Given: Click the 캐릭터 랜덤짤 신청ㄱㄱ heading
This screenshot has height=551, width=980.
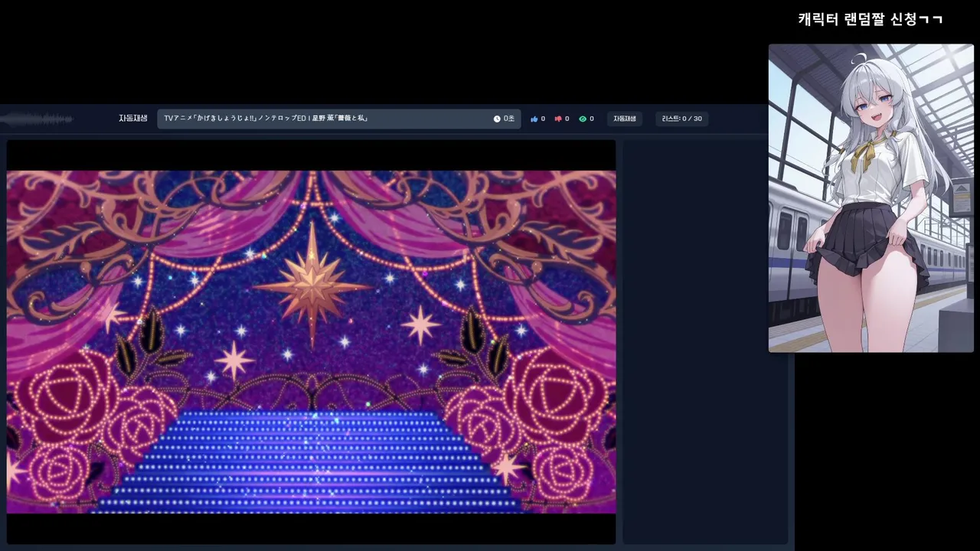Looking at the screenshot, I should 871,19.
